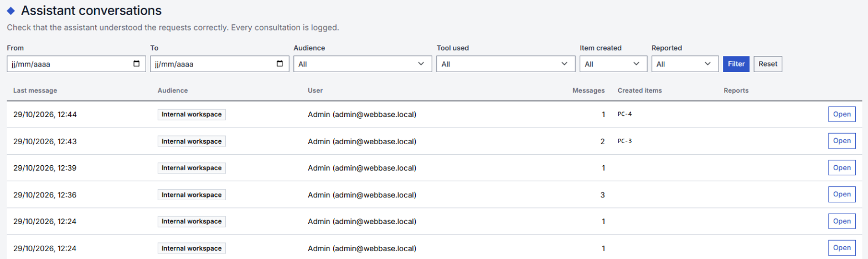
Task: Click timestamp 29/10/2026, 12:36
Action: tap(45, 195)
